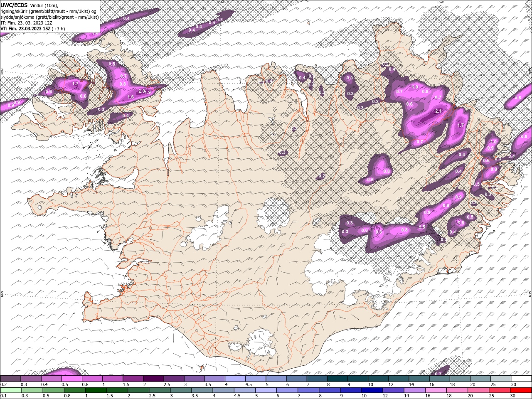This screenshot has width=532, height=399.
Task: Click the 2.1 snowfall value label
Action: pos(438,111)
